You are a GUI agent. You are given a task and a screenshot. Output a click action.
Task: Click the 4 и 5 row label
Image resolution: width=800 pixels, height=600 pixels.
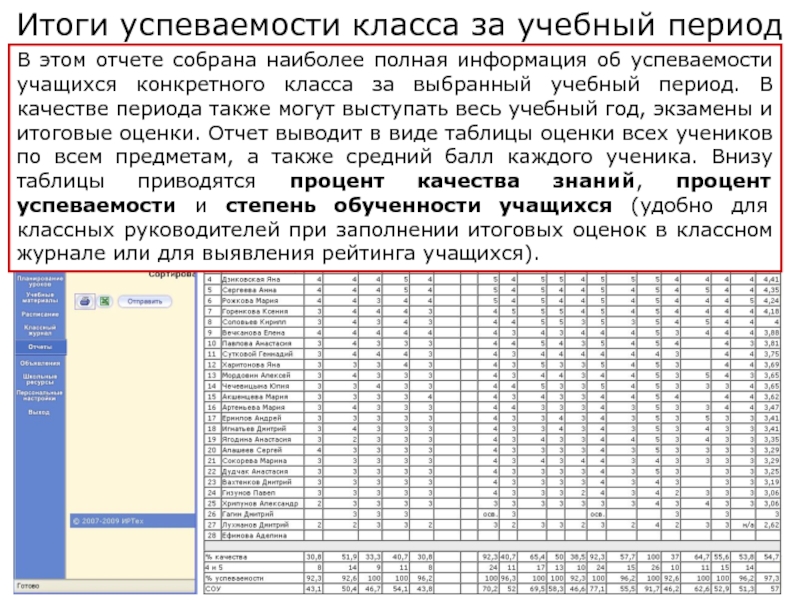(x=214, y=567)
